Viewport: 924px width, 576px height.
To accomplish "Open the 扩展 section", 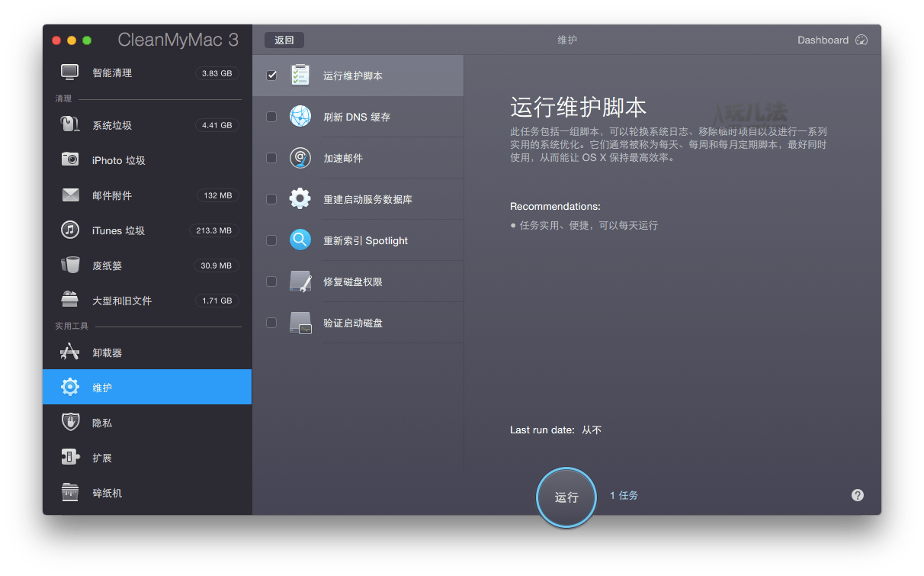I will (x=147, y=457).
